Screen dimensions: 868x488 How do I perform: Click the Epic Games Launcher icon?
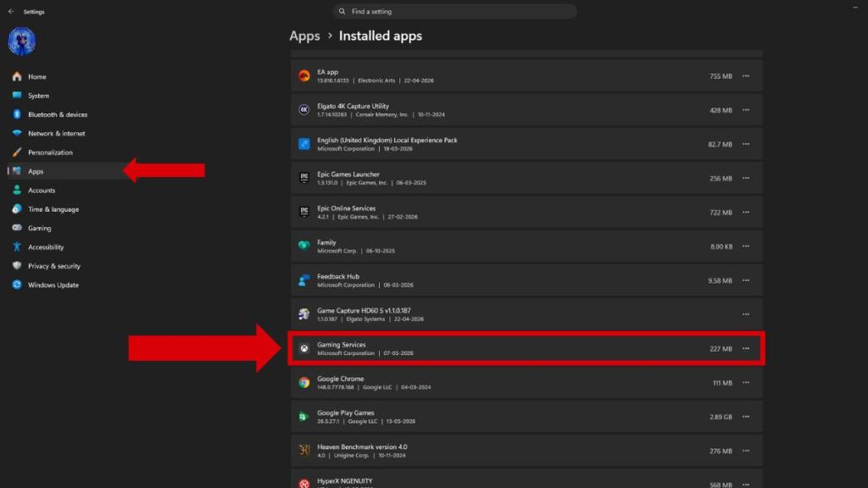(x=304, y=178)
